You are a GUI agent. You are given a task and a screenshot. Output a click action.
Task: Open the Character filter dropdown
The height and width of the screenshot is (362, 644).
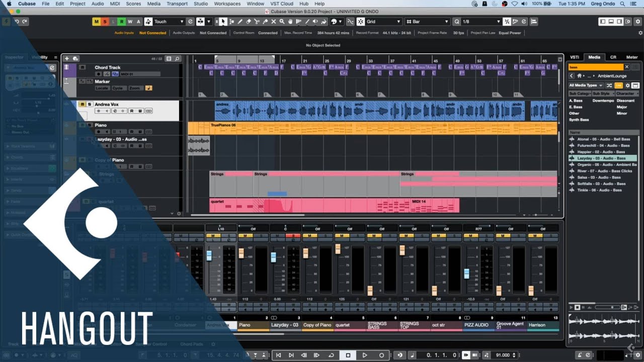[x=627, y=94]
